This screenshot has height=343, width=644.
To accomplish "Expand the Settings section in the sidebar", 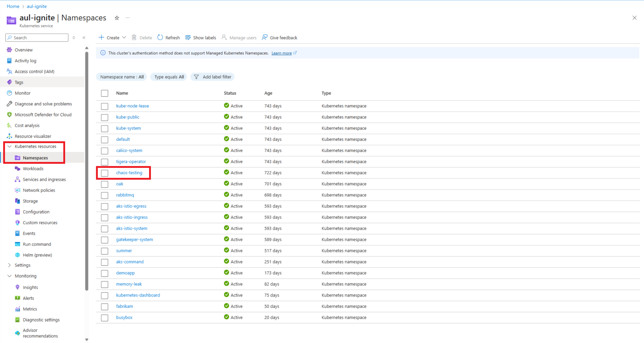I will click(10, 265).
